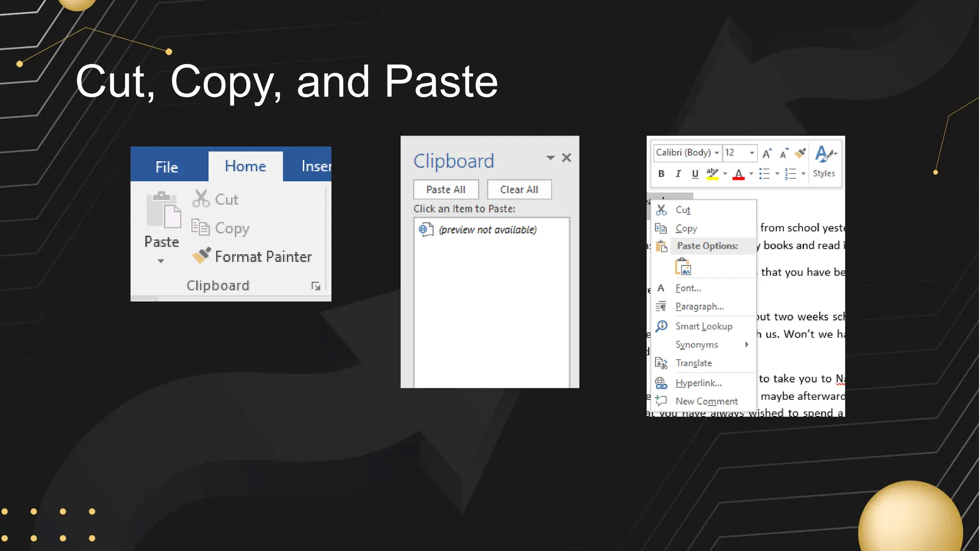Expand the Synonyms submenu
The width and height of the screenshot is (980, 551).
(x=704, y=344)
